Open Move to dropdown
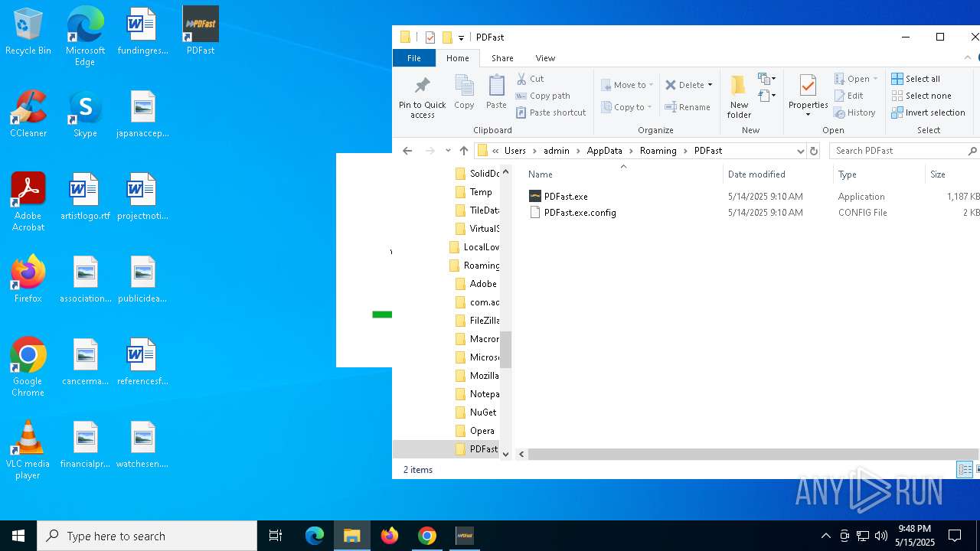 tap(627, 85)
